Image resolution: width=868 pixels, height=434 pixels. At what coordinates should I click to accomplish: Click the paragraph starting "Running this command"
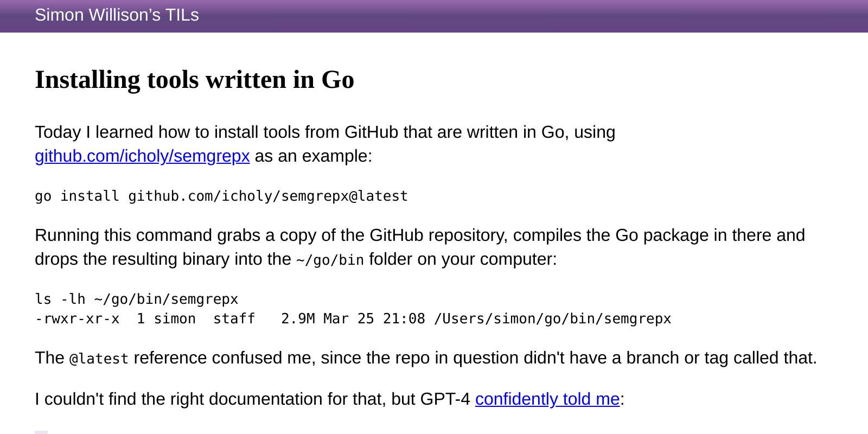point(420,247)
